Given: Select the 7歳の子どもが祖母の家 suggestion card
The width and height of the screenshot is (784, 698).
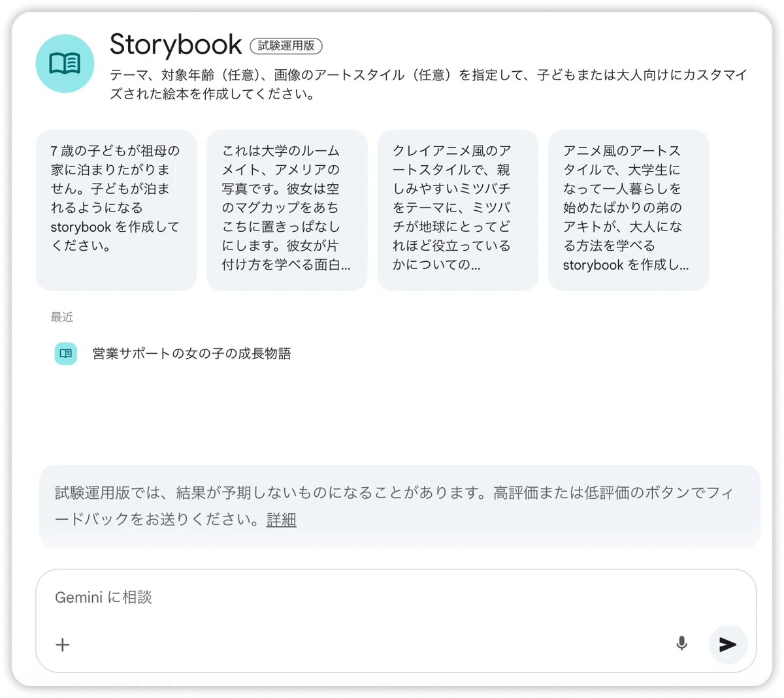Looking at the screenshot, I should [116, 210].
